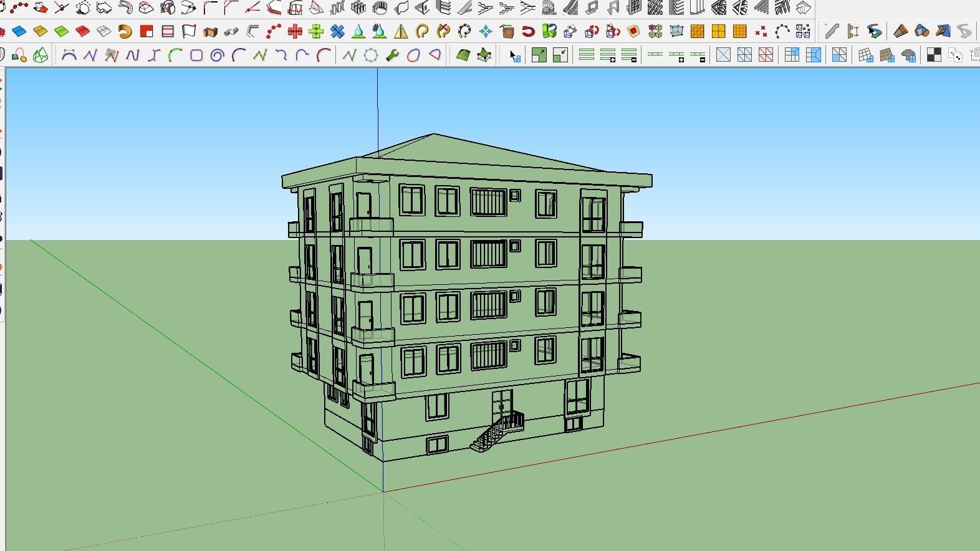
Task: Click the escalator stair icon
Action: (570, 7)
